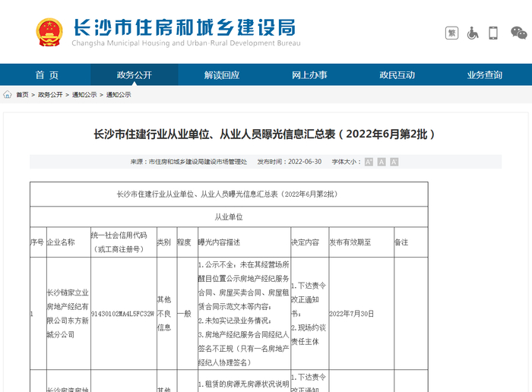Screen dimensions: 532x392
Task: Select the smallest font size A icon
Action: (394, 162)
